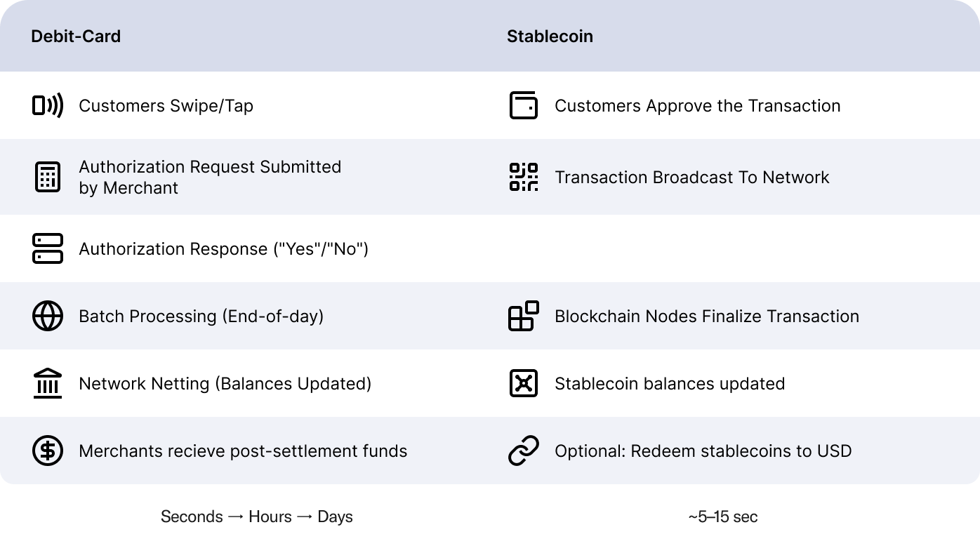Click the chain link icon for Redeem stablecoins
The height and width of the screenshot is (553, 980).
tap(524, 451)
